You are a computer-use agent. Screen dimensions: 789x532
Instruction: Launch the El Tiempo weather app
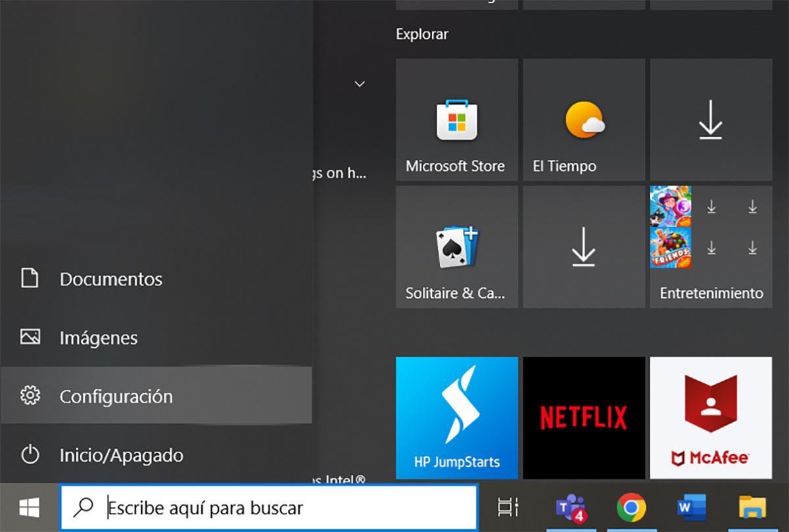pyautogui.click(x=583, y=120)
